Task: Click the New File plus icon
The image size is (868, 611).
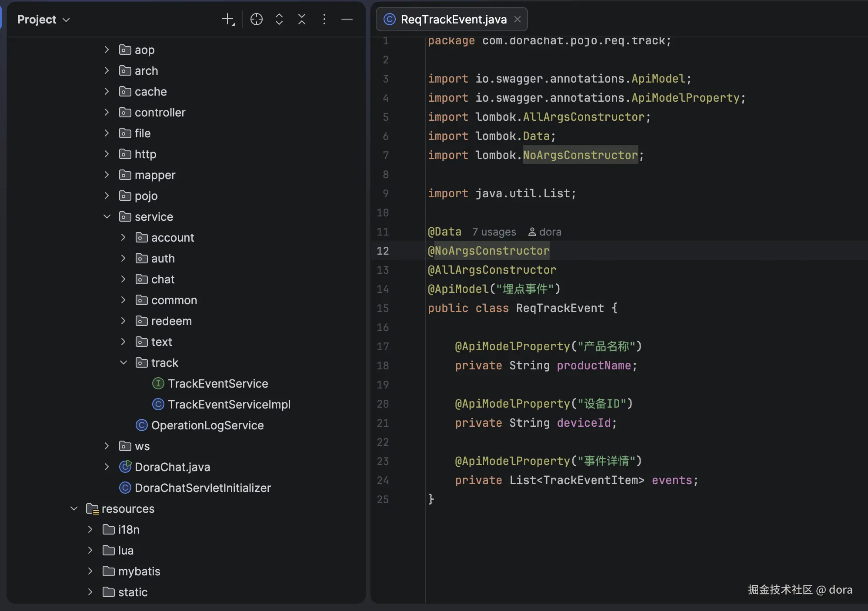Action: pos(228,20)
